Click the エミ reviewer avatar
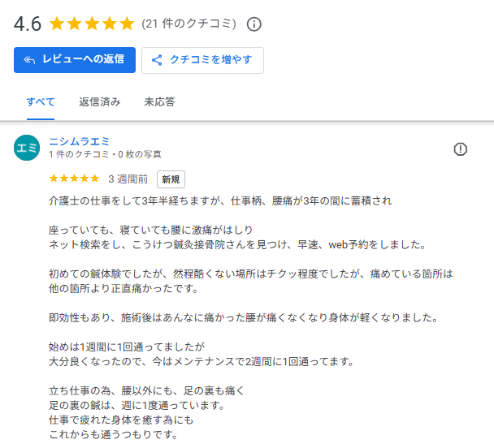Viewport: 494px width, 448px height. 27,147
